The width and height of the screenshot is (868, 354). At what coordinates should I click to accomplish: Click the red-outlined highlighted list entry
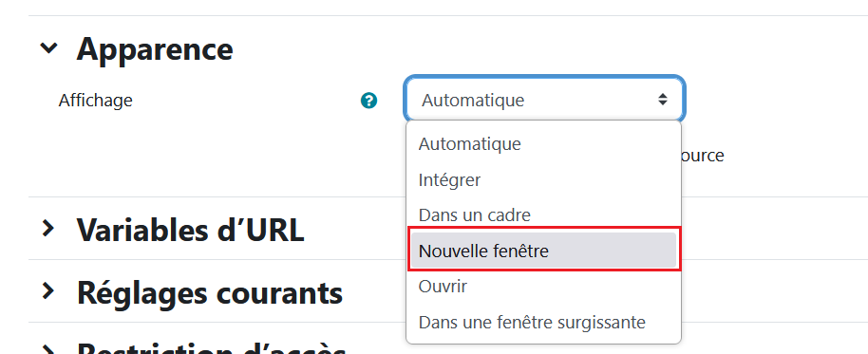pyautogui.click(x=543, y=252)
